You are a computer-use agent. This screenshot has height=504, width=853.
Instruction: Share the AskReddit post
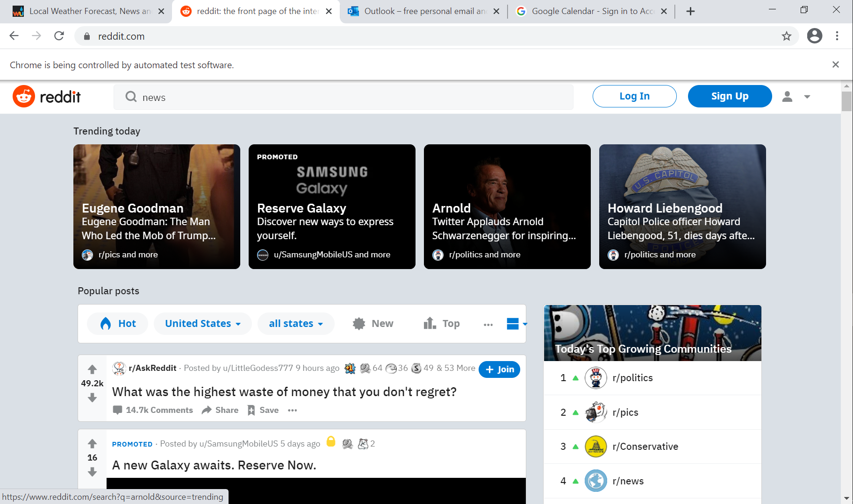(220, 410)
